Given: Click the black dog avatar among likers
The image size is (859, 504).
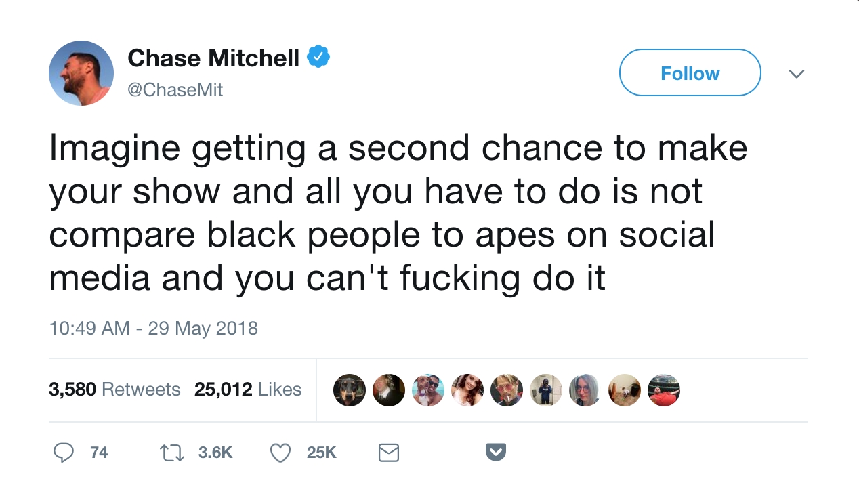Looking at the screenshot, I should click(x=350, y=390).
